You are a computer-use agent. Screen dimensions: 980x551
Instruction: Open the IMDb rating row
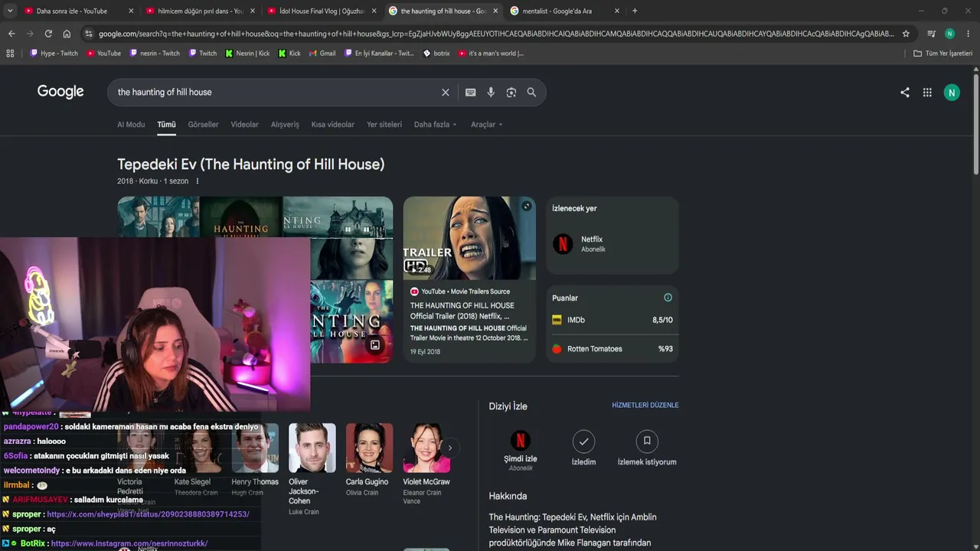(612, 320)
